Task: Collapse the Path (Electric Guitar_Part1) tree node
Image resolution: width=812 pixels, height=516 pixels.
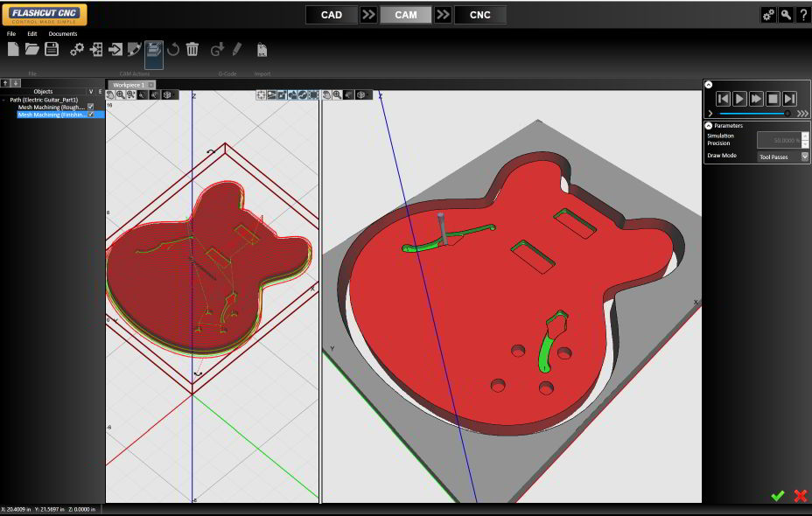Action: pos(4,100)
